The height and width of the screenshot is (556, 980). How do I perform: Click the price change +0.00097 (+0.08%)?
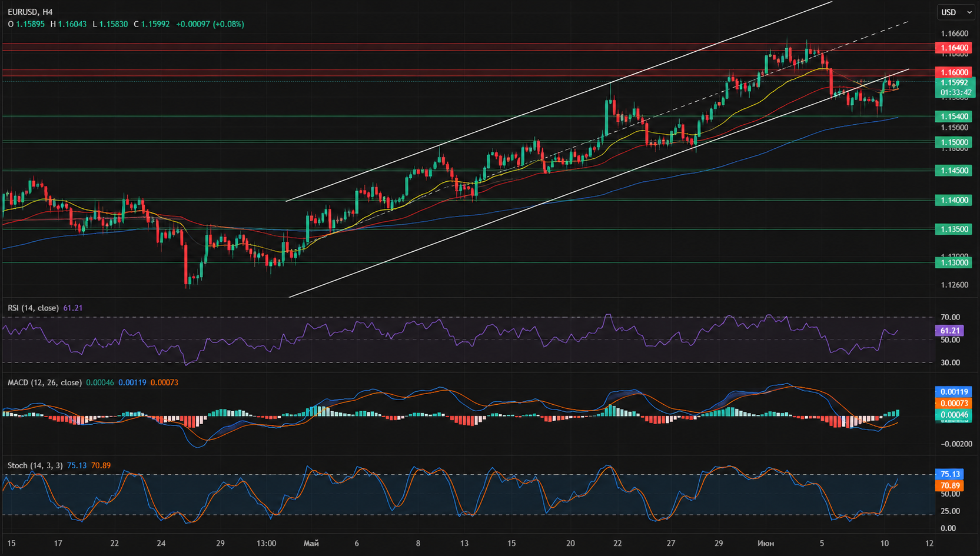tap(210, 24)
